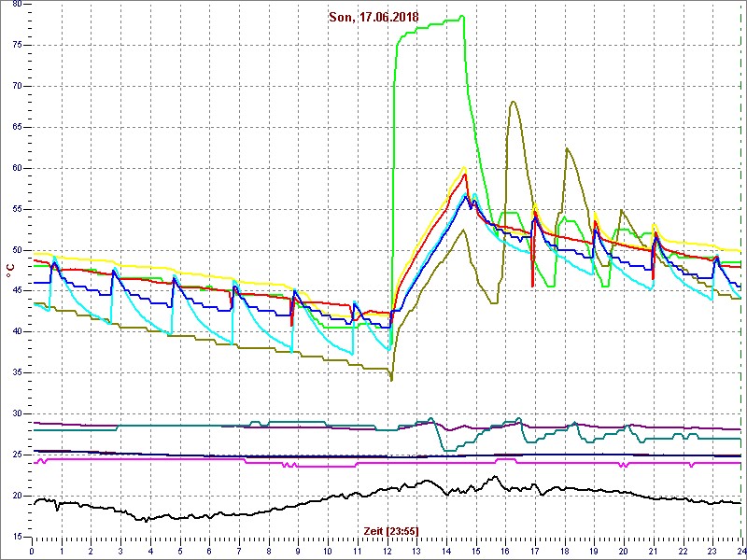The width and height of the screenshot is (747, 560).
Task: Click hour 11 on time axis
Action: (x=358, y=551)
